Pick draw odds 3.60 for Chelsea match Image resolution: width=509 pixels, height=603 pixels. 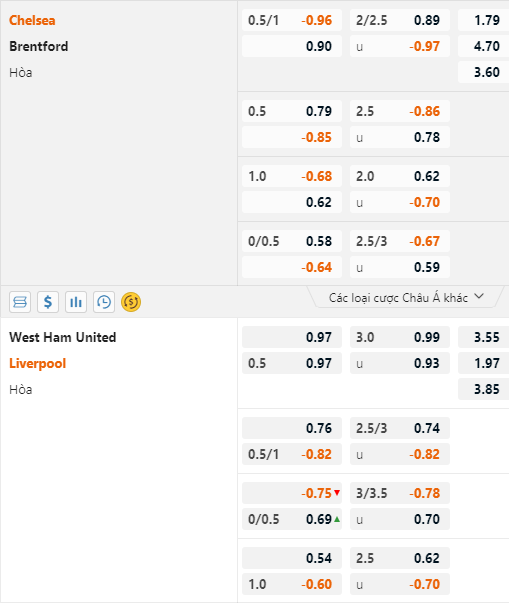[484, 72]
